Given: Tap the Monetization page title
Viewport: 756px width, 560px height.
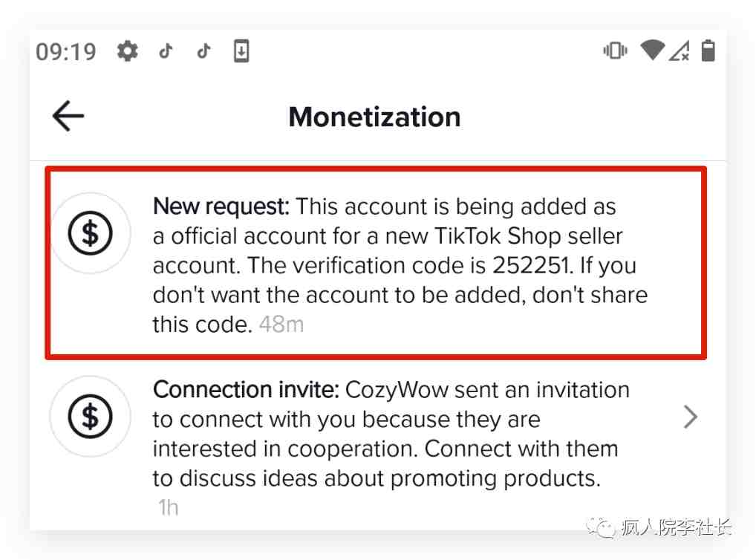Looking at the screenshot, I should point(375,117).
